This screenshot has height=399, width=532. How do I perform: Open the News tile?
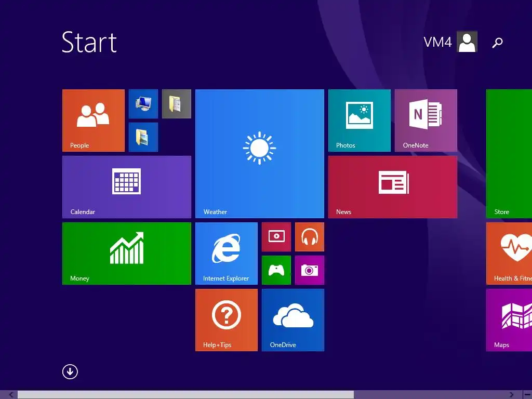pyautogui.click(x=393, y=187)
